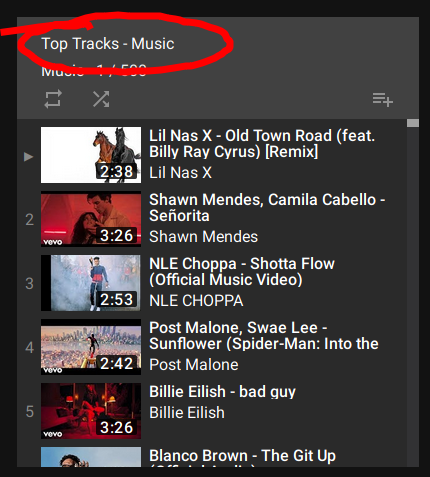Click the now-playing arrow beside Old Town Road
Viewport: 430px width, 477px height.
[29, 157]
